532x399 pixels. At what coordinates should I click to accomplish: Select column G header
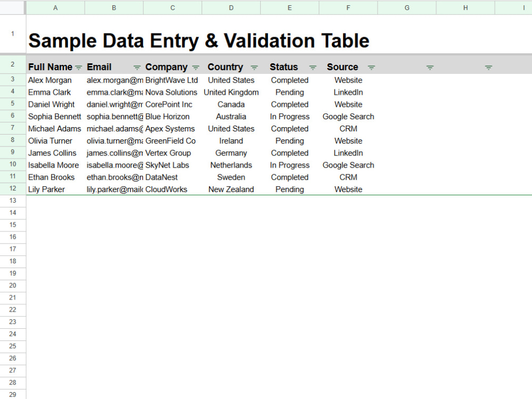[407, 7]
